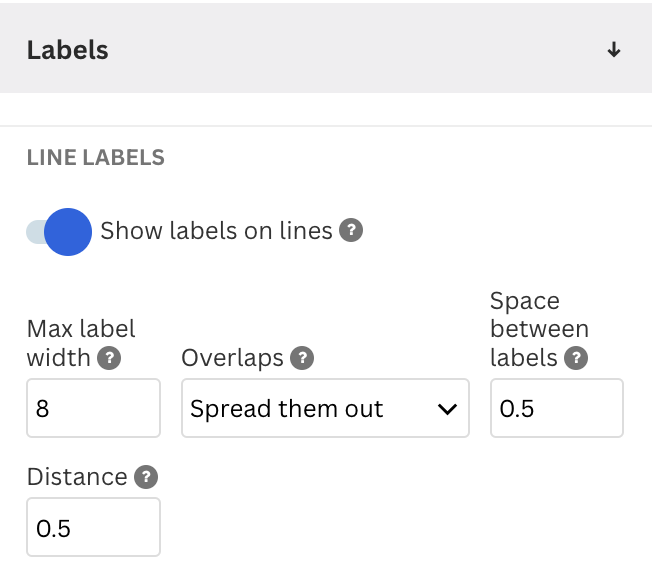The height and width of the screenshot is (570, 652).
Task: Click the Overlaps field label
Action: pos(232,358)
